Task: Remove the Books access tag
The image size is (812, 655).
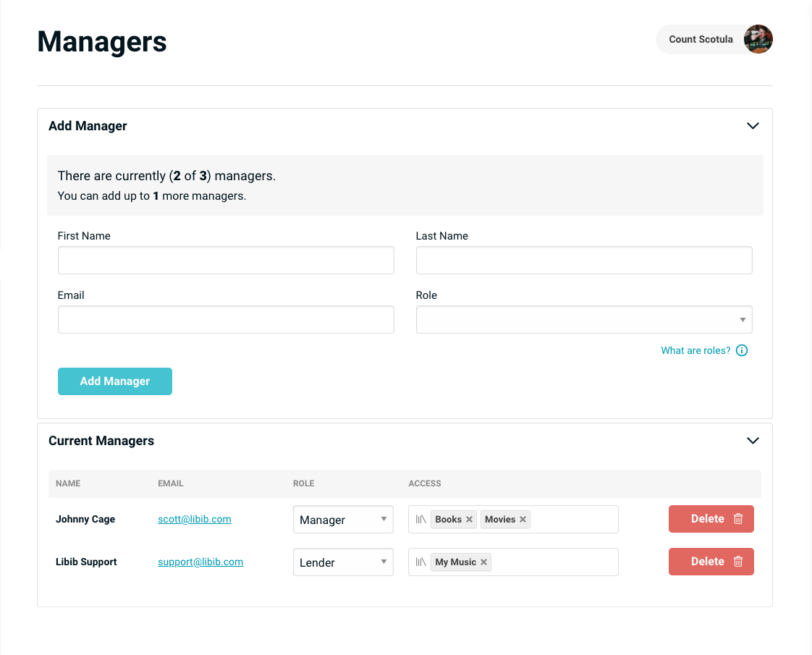Action: click(469, 519)
